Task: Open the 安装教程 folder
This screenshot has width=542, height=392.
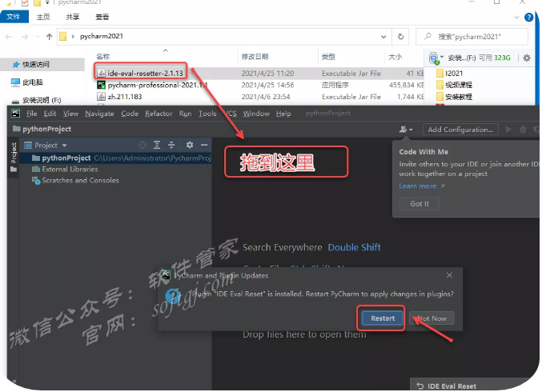Action: [459, 97]
